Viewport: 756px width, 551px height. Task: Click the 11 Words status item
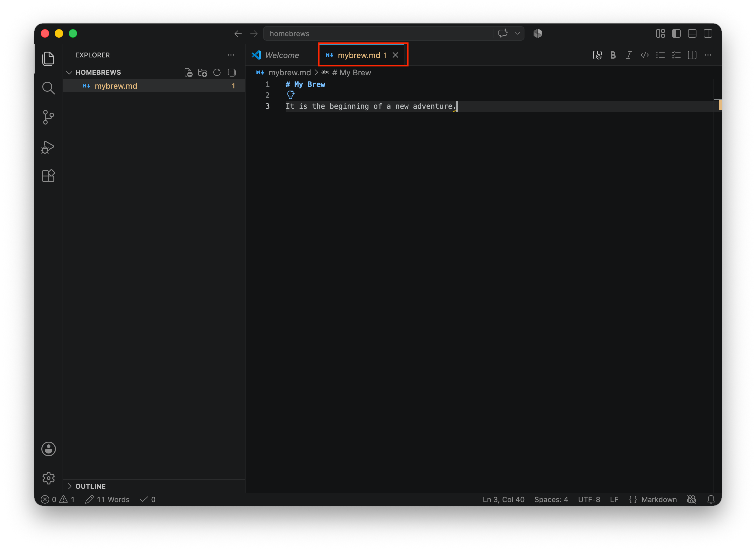(108, 500)
